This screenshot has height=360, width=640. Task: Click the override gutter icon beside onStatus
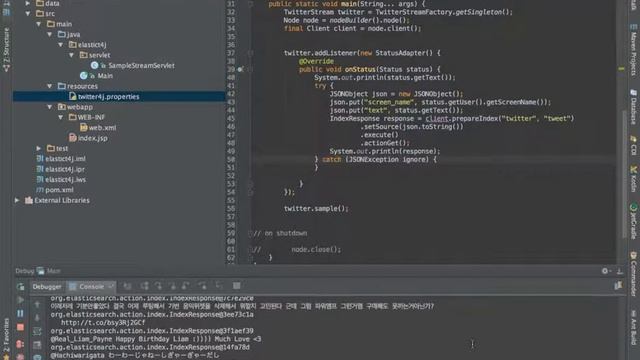[240, 69]
